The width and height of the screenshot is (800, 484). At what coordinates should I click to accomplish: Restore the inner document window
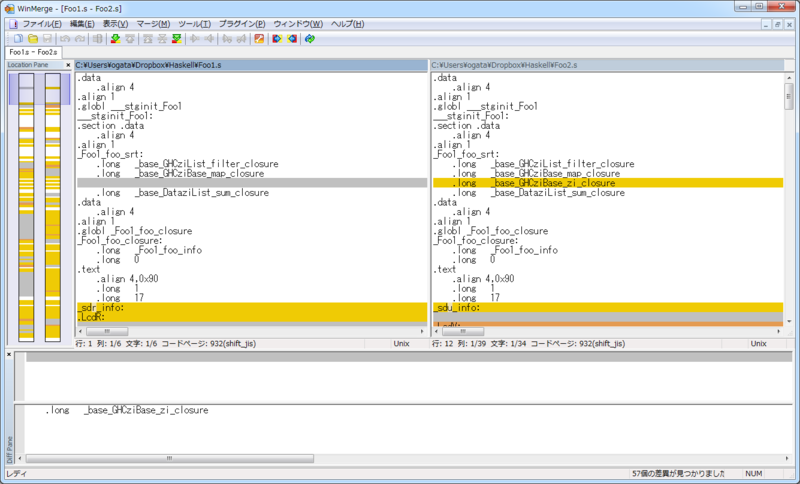(x=778, y=24)
